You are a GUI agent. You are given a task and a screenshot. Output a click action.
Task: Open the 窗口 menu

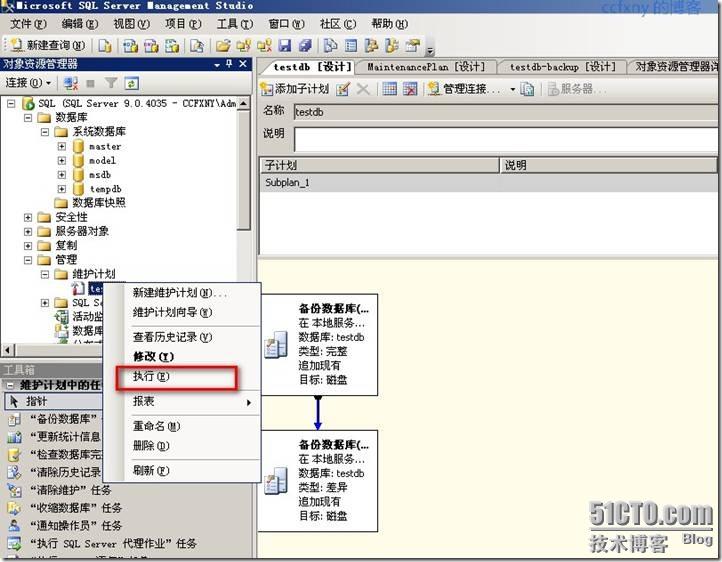click(286, 24)
